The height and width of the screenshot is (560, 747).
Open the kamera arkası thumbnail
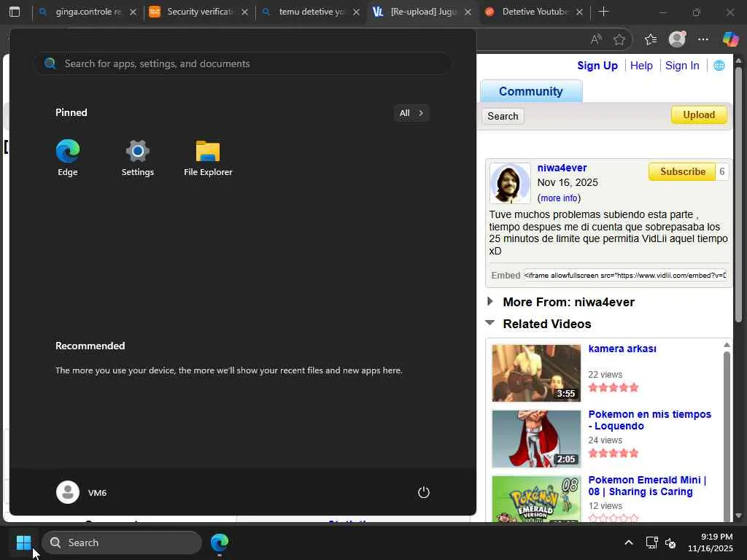point(536,373)
